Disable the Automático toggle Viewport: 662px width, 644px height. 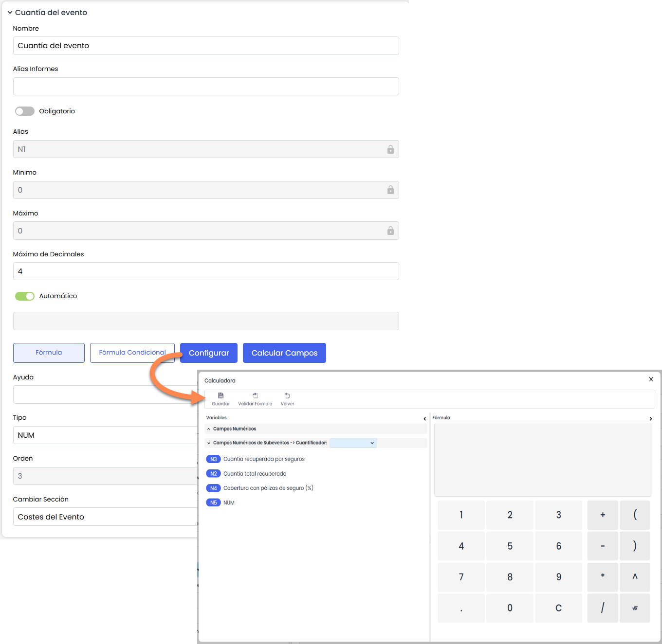pyautogui.click(x=25, y=296)
